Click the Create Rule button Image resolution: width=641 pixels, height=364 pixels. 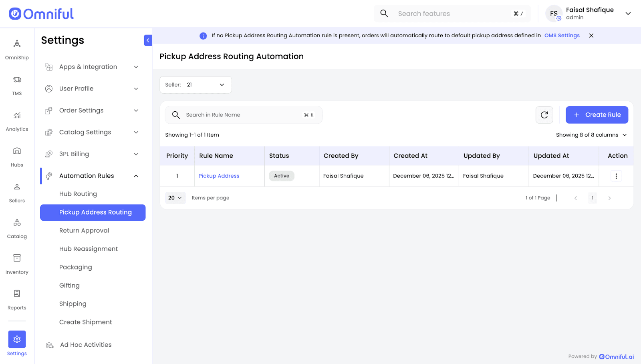(x=597, y=115)
